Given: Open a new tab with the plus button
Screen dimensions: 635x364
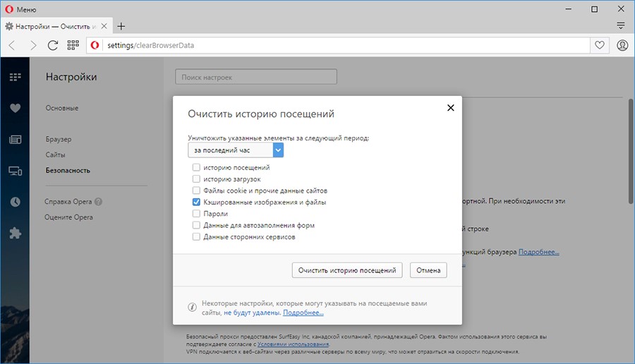Looking at the screenshot, I should [x=121, y=26].
